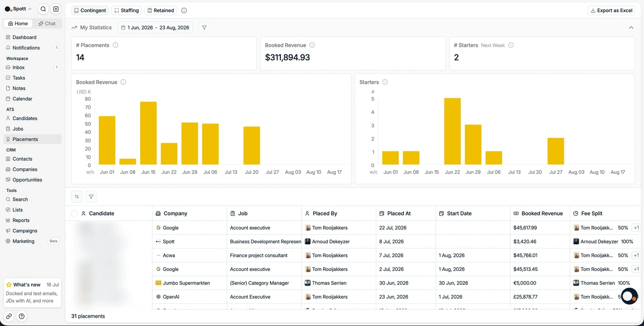The image size is (644, 326).
Task: Click the info icon next to Starters Next Week
Action: (x=511, y=45)
